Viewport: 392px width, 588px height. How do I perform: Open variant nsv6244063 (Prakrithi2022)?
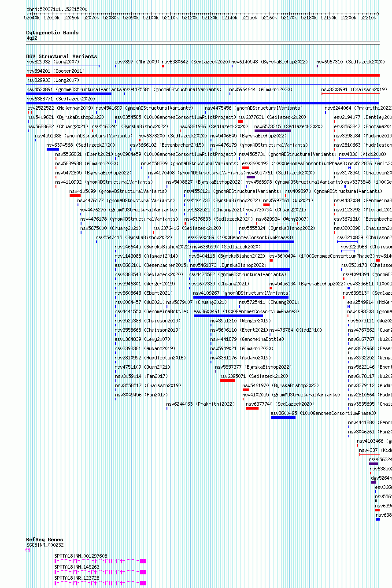tap(200, 404)
